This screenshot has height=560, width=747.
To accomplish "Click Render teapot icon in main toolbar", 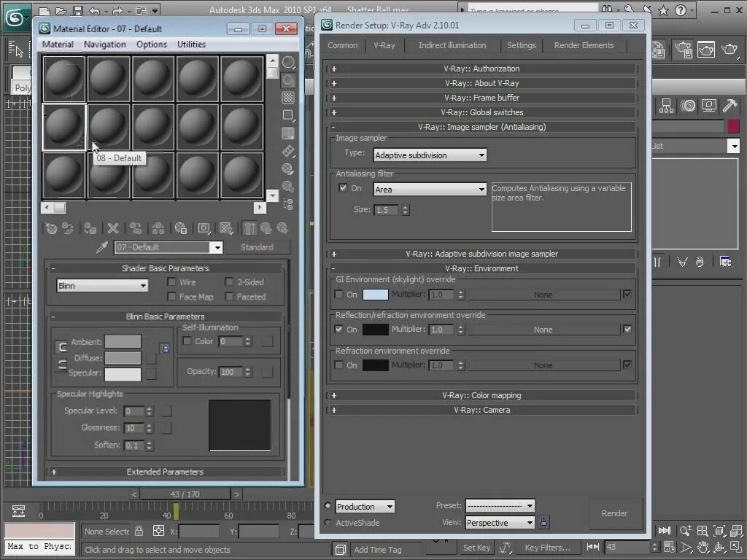I will coord(729,49).
